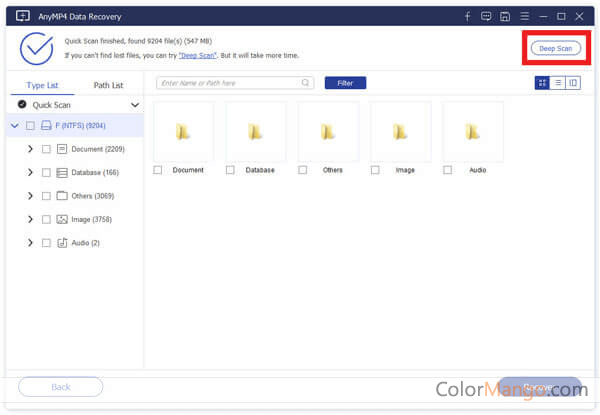The image size is (600, 415).
Task: Click the Recover button
Action: (x=540, y=387)
